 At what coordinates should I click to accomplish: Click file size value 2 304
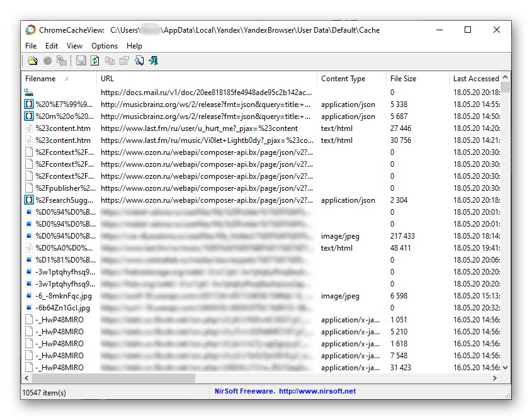[399, 200]
